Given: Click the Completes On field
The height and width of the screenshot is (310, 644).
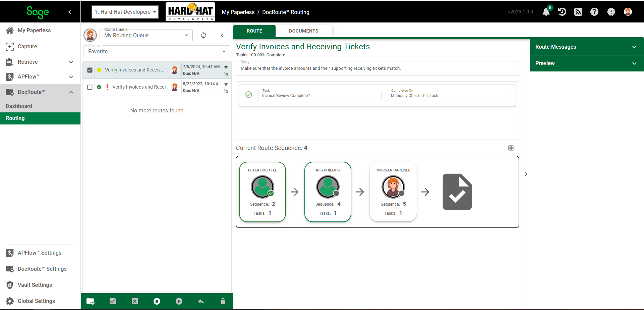Looking at the screenshot, I should click(x=449, y=95).
